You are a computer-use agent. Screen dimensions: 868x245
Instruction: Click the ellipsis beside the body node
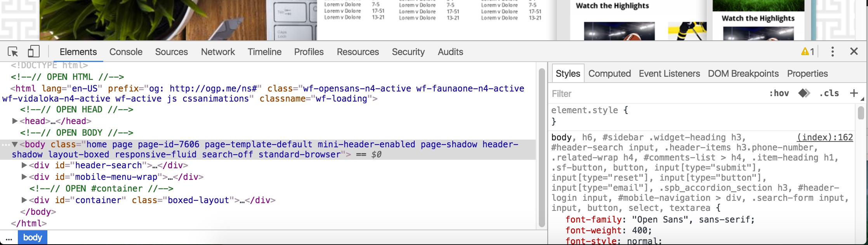5,145
